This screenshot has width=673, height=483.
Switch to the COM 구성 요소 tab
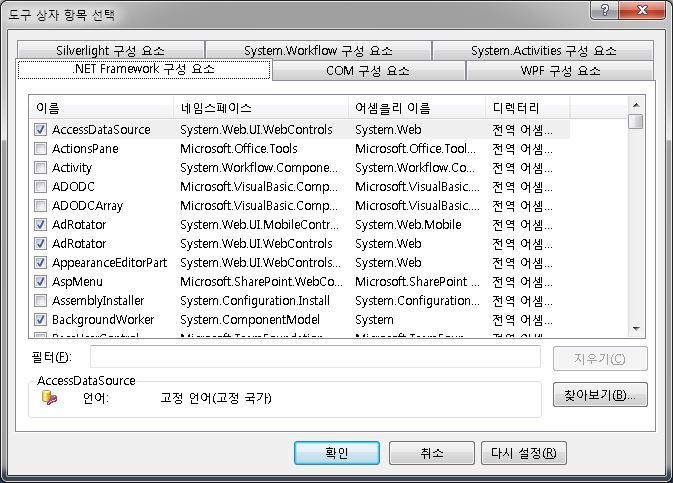(x=368, y=70)
